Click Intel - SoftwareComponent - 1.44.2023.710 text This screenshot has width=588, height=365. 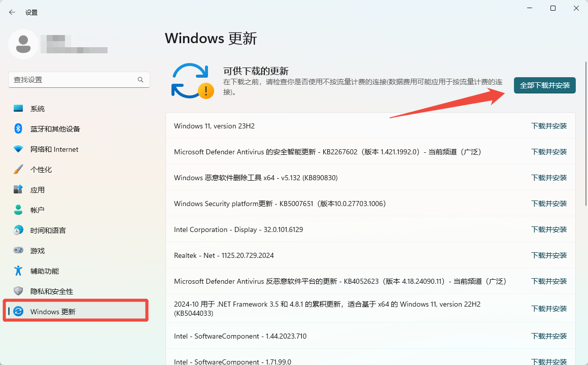coord(240,336)
